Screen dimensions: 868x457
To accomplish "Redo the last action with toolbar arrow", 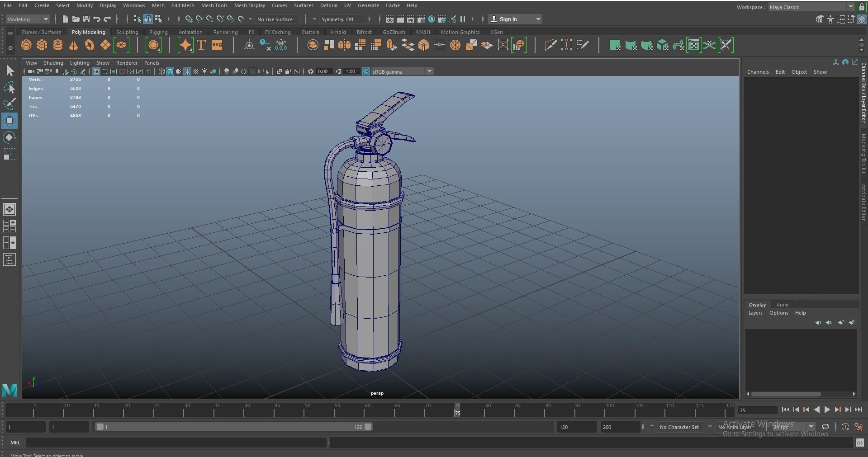I will [107, 19].
